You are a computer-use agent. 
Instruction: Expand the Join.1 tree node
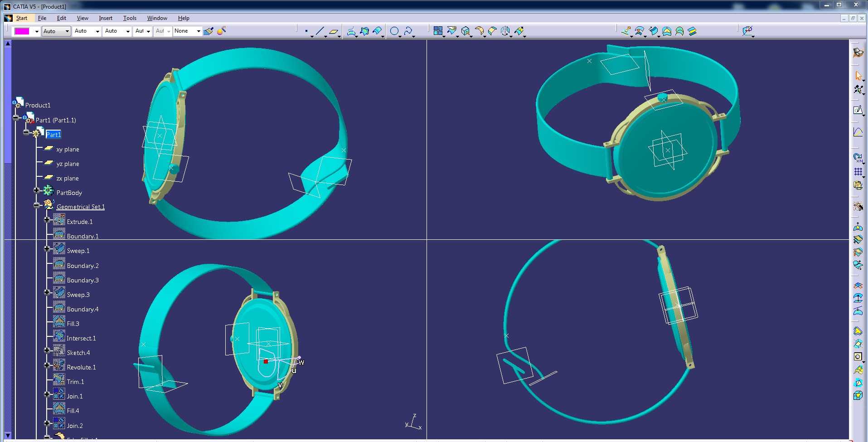click(47, 394)
